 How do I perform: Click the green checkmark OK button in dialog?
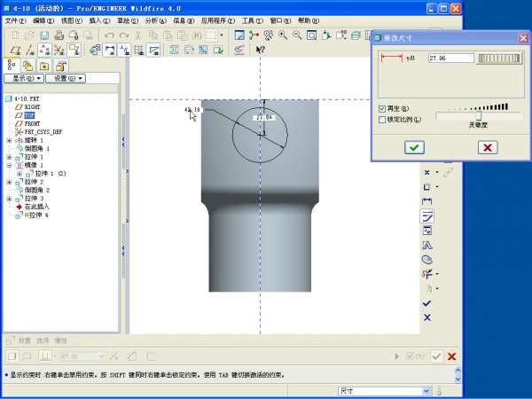414,147
